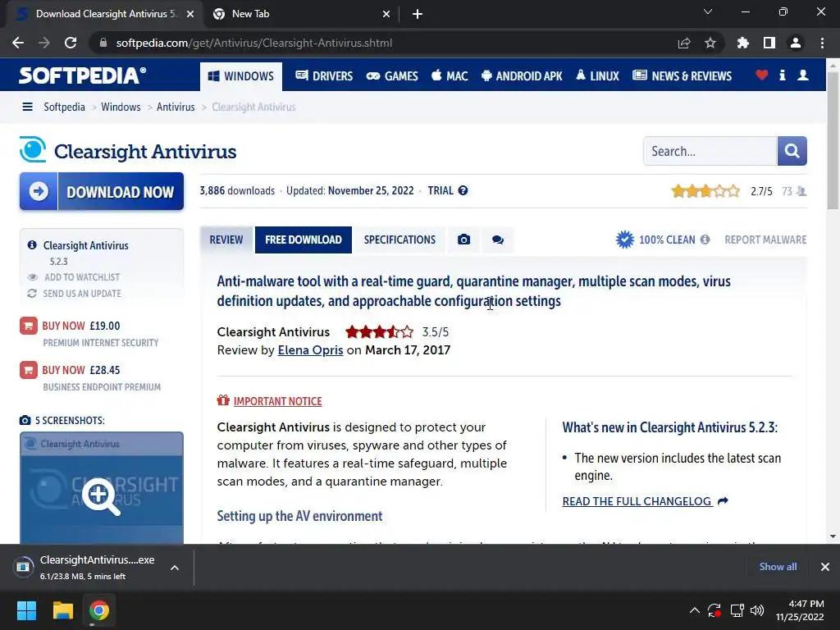Show hidden system tray icons

pos(694,610)
